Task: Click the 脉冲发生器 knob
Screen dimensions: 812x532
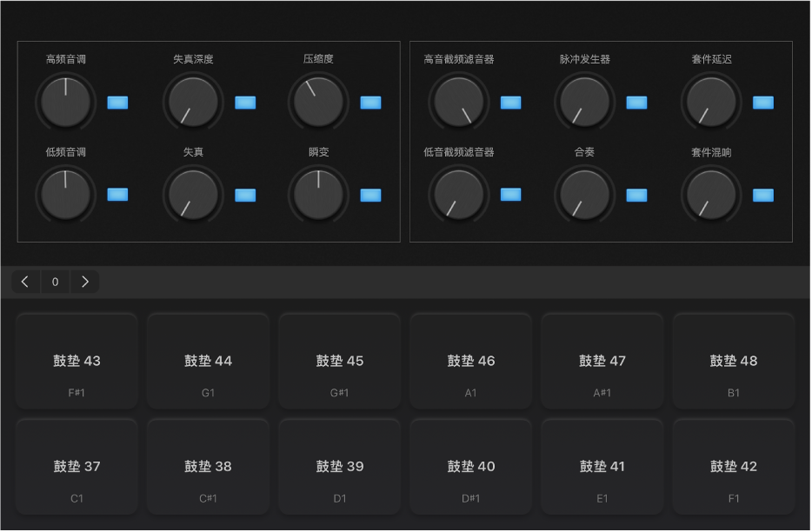Action: point(585,102)
